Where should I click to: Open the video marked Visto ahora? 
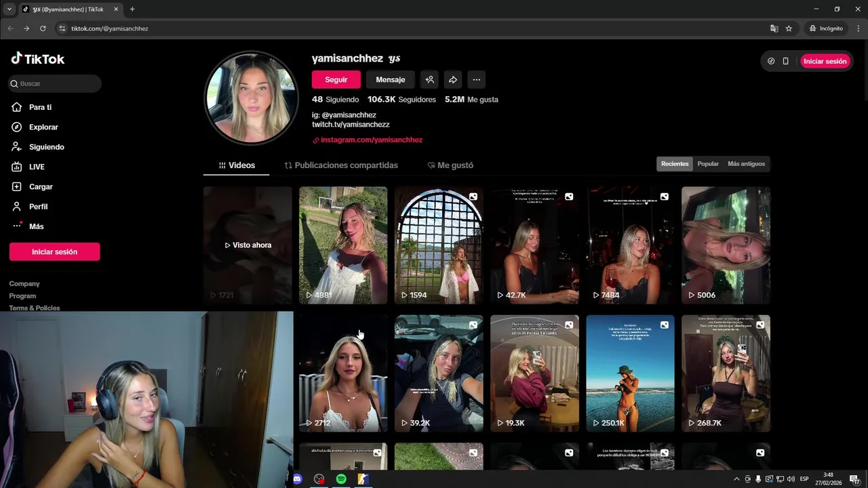[248, 245]
